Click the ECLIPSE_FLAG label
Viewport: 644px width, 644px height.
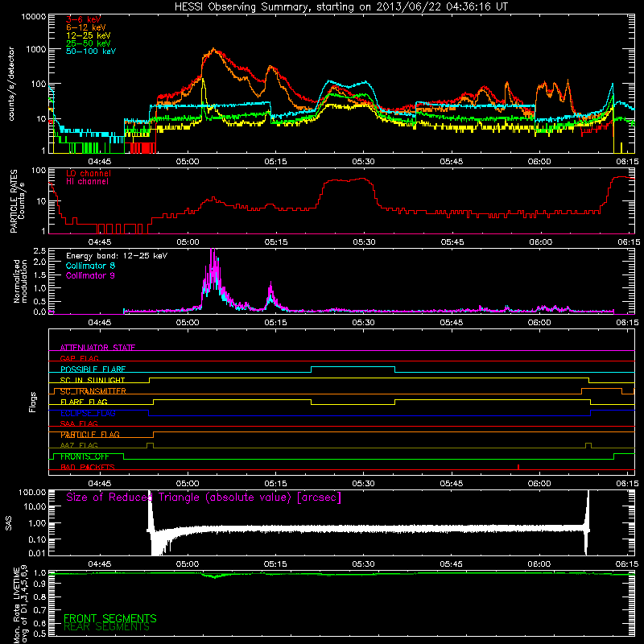pyautogui.click(x=88, y=413)
